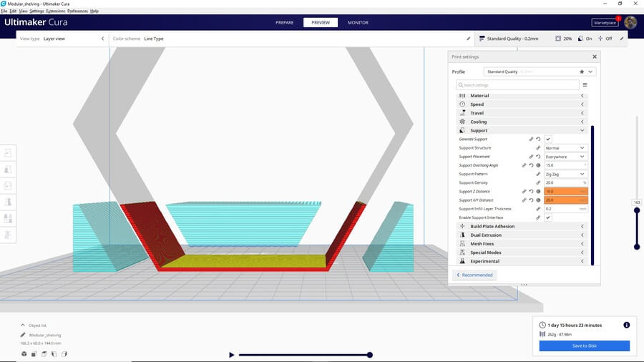The height and width of the screenshot is (362, 644).
Task: Close the Print settings panel
Action: coord(595,57)
